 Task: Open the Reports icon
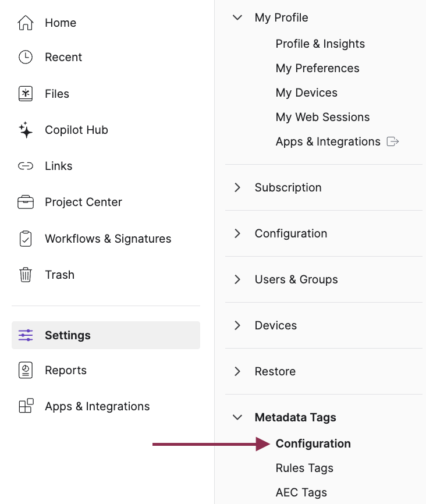pos(26,370)
